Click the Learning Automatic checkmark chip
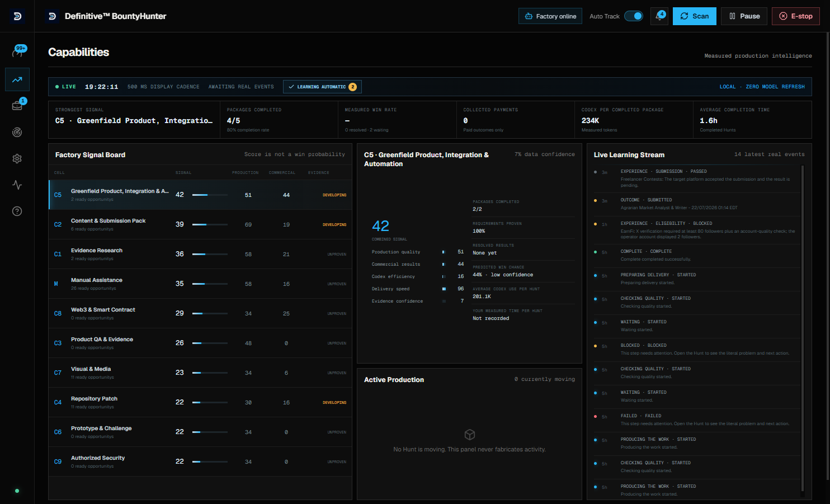 [x=322, y=87]
